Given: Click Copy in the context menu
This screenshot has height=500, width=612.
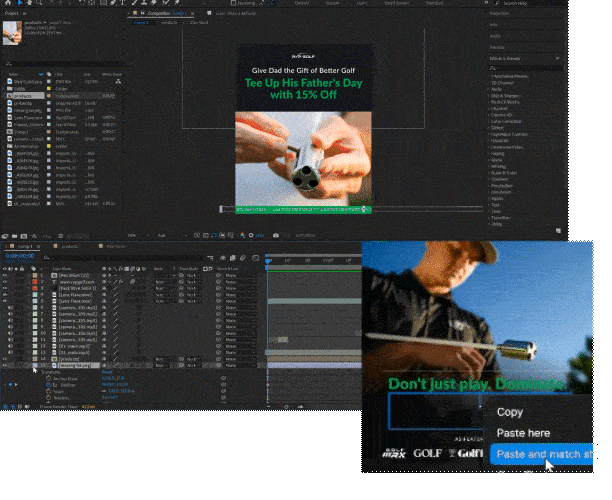Looking at the screenshot, I should pos(510,412).
